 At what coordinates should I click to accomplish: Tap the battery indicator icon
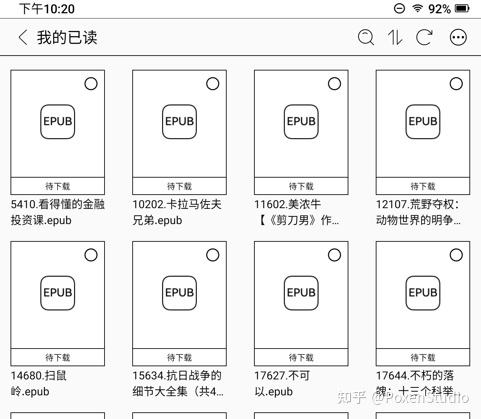462,8
